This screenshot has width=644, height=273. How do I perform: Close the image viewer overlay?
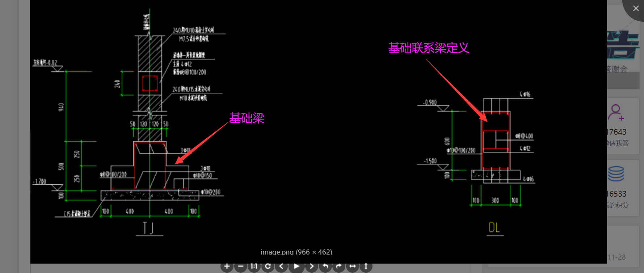[636, 8]
